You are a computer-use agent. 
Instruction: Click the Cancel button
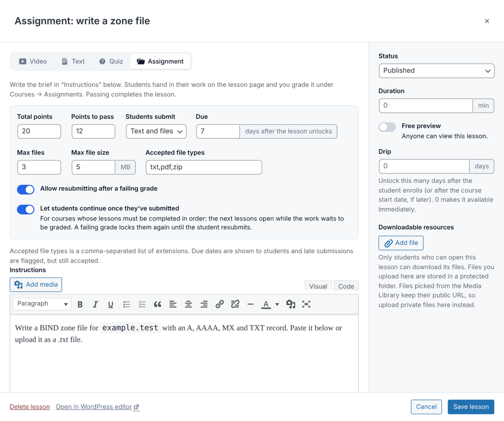pos(426,407)
